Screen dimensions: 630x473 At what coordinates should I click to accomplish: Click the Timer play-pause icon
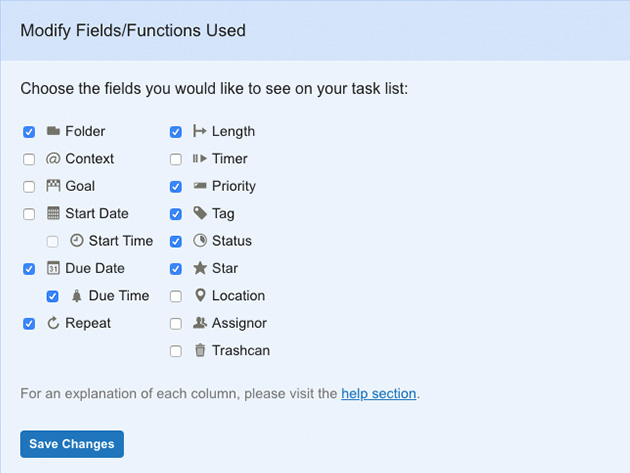point(200,158)
